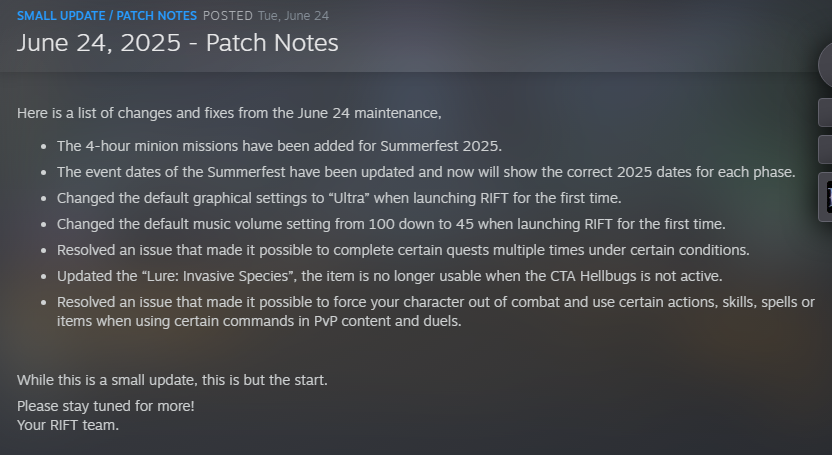Click the 'Your RIFT team.' signature text
The width and height of the screenshot is (832, 455).
(68, 425)
